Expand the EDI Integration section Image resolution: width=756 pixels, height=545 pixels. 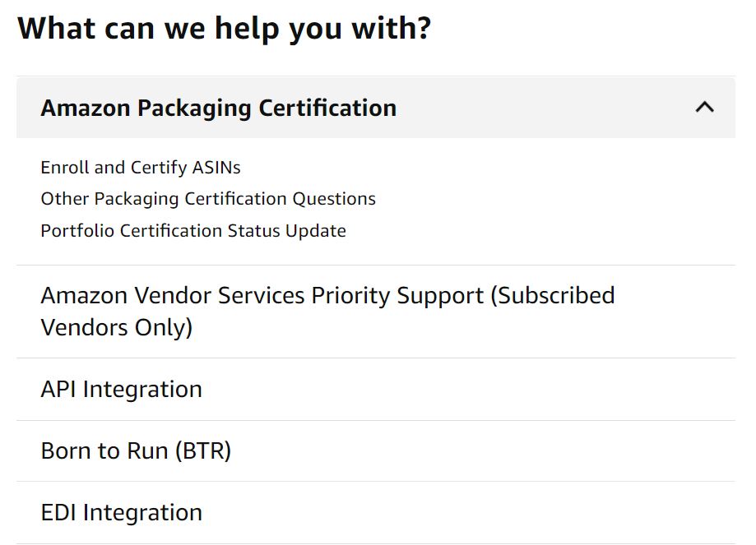(121, 511)
